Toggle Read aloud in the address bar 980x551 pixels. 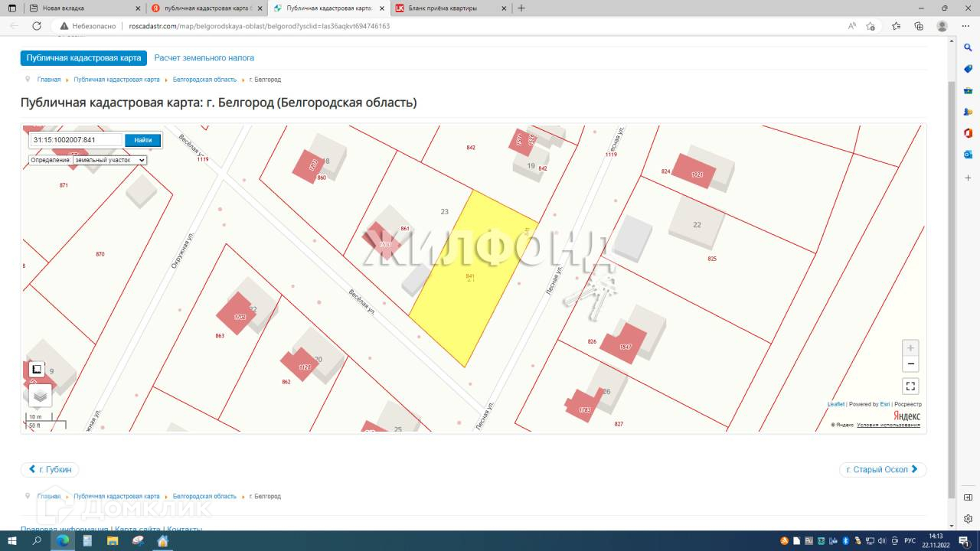coord(852,26)
